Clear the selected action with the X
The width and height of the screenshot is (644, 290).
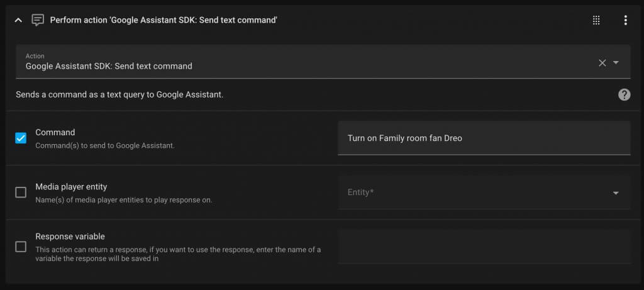[x=602, y=62]
